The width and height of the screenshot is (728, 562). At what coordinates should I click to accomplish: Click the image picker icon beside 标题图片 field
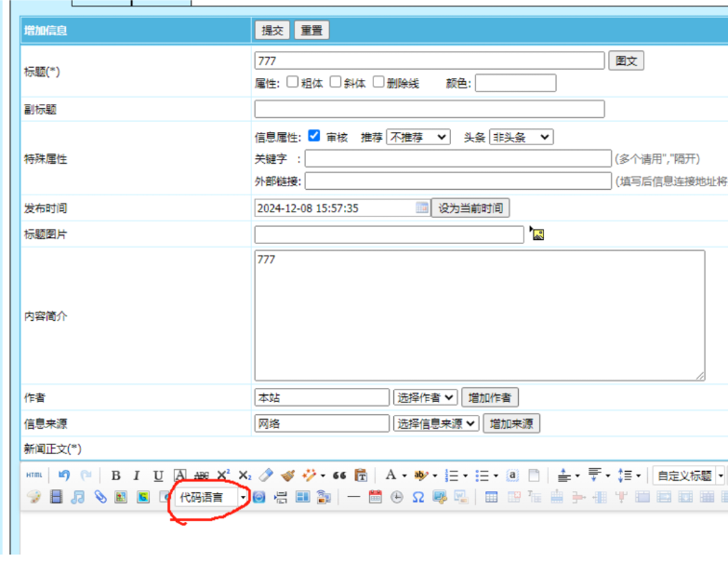coord(536,234)
